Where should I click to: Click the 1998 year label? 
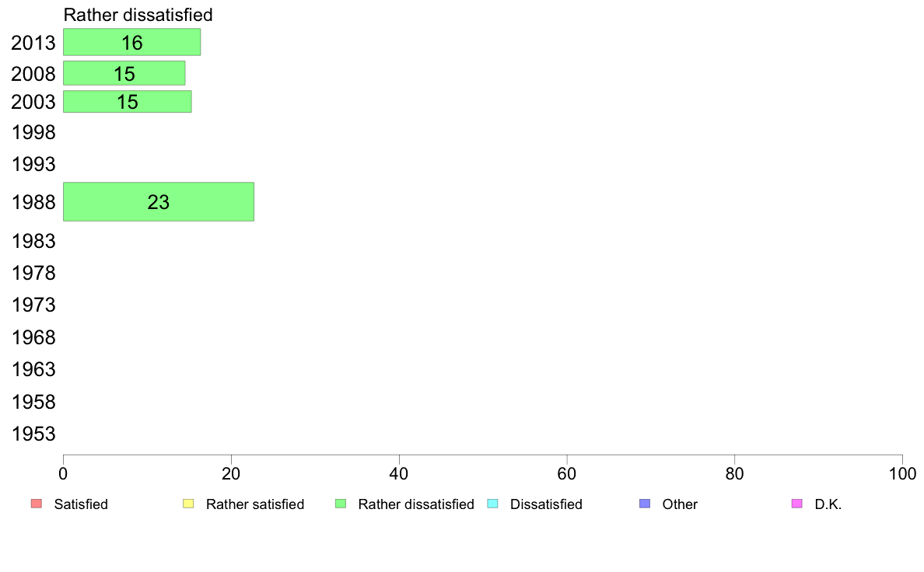click(x=33, y=133)
